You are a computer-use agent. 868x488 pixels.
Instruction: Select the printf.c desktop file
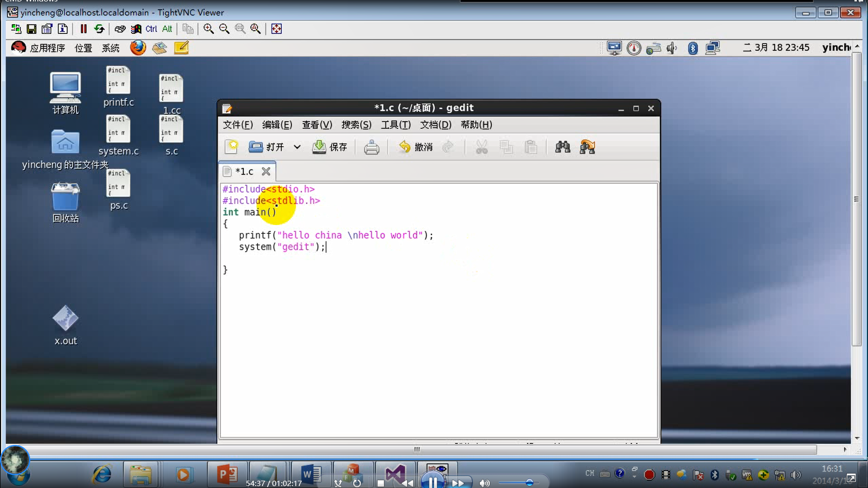(x=119, y=86)
